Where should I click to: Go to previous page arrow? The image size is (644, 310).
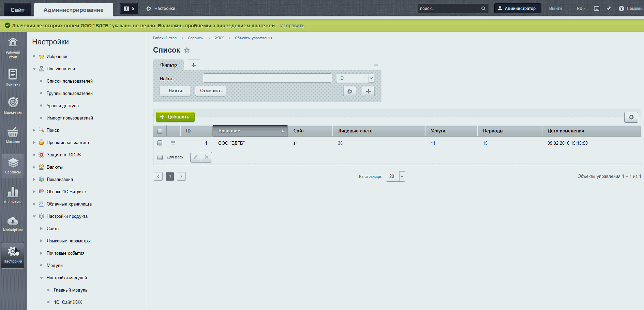pyautogui.click(x=158, y=177)
